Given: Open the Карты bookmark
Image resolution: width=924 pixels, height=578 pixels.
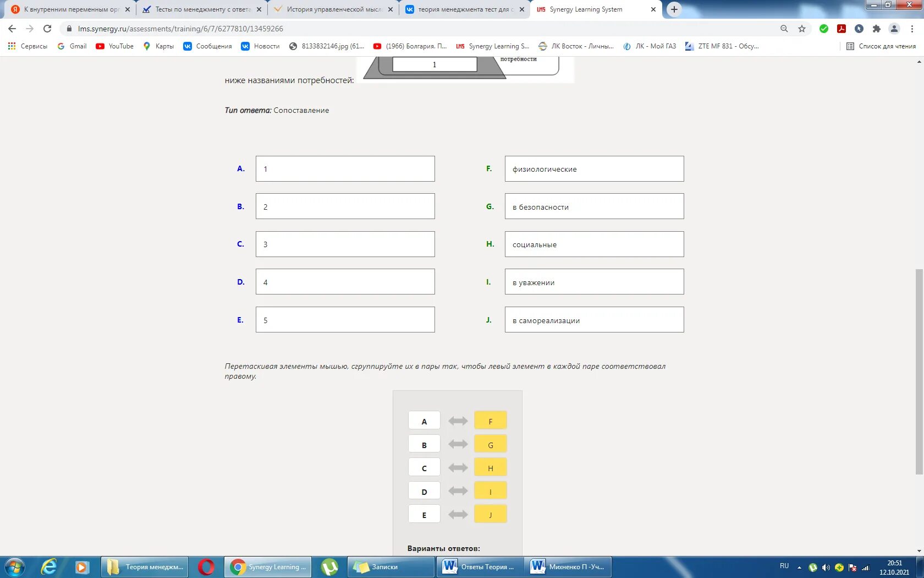Looking at the screenshot, I should coord(158,46).
